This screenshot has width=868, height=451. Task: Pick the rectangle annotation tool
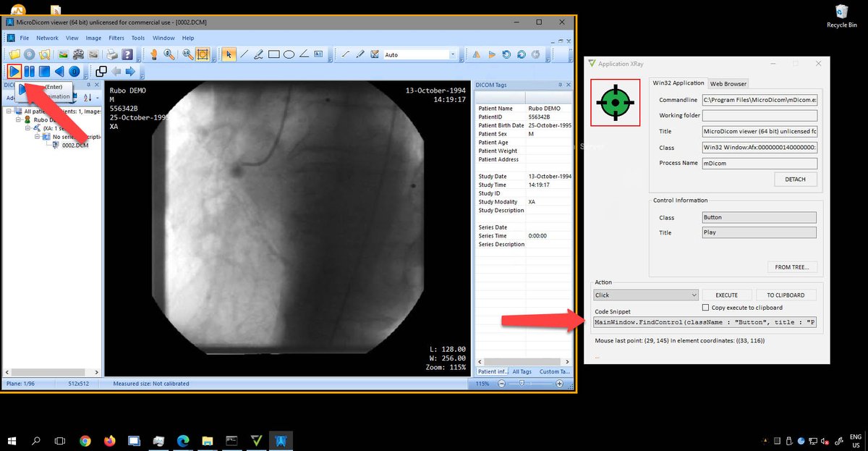tap(274, 54)
